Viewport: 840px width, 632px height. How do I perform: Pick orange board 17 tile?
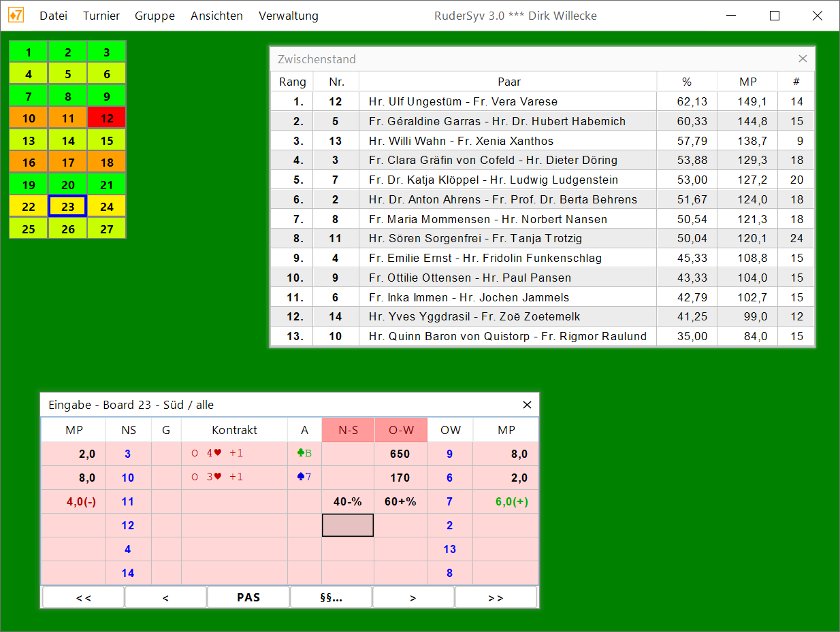[x=67, y=163]
